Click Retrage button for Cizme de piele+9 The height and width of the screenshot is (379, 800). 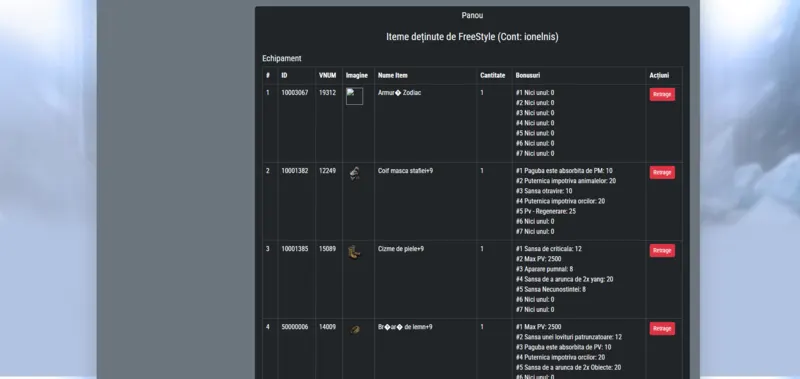pos(662,250)
